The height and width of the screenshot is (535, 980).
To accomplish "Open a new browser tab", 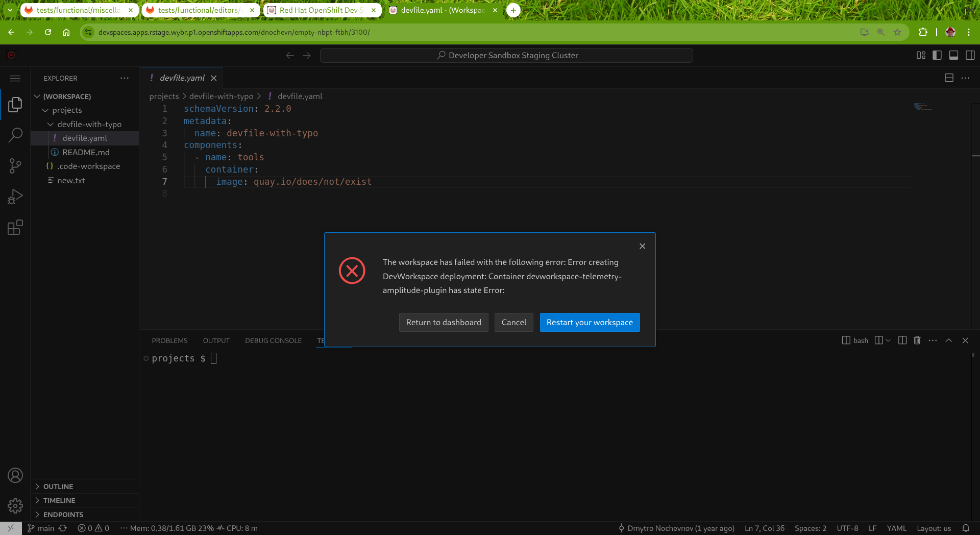I will [x=513, y=10].
